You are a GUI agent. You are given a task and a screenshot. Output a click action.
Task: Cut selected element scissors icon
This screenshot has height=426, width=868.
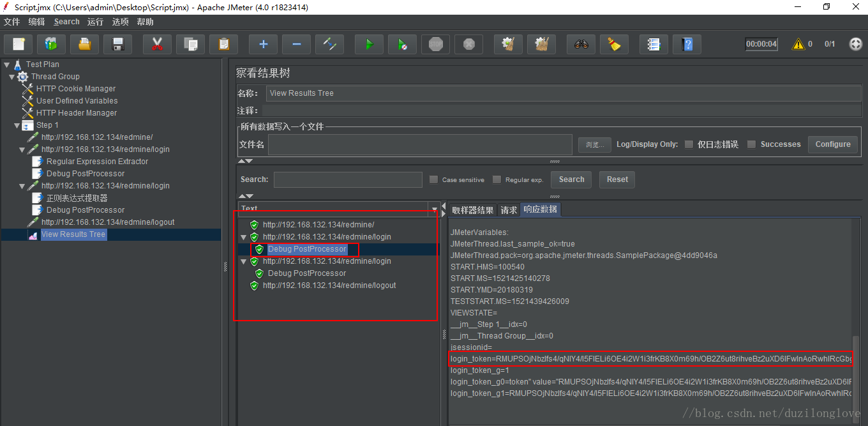157,44
